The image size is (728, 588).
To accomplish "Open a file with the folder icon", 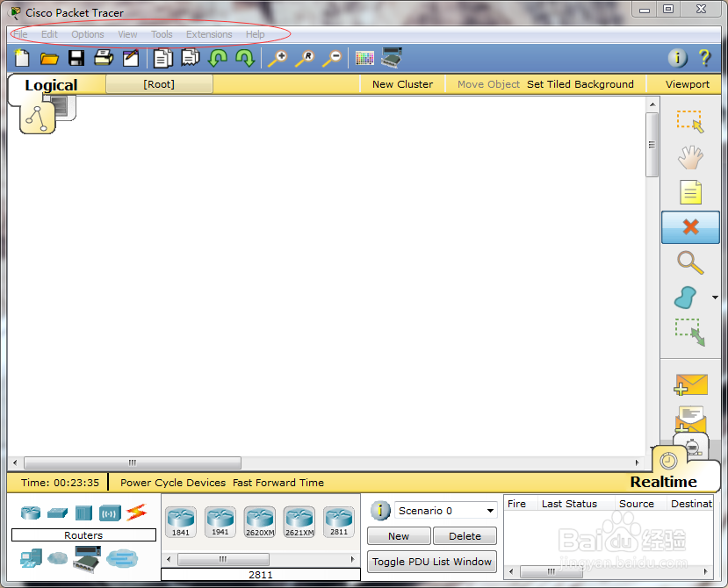I will [49, 59].
